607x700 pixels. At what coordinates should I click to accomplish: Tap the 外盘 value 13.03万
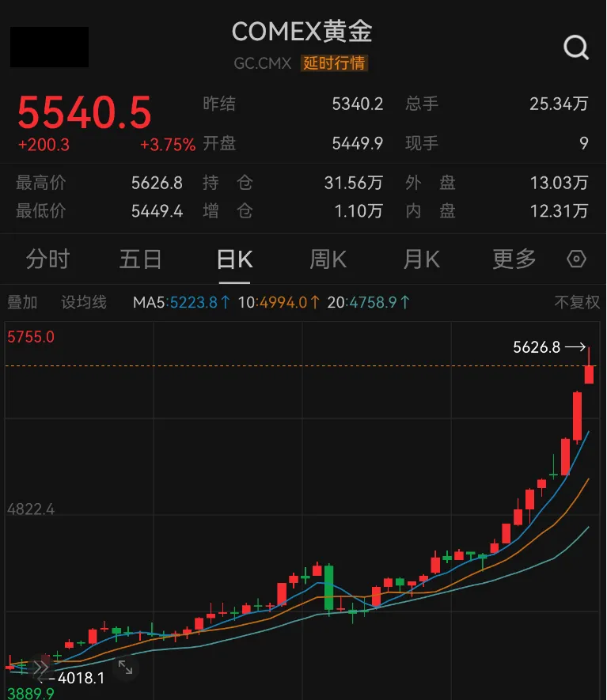point(560,183)
